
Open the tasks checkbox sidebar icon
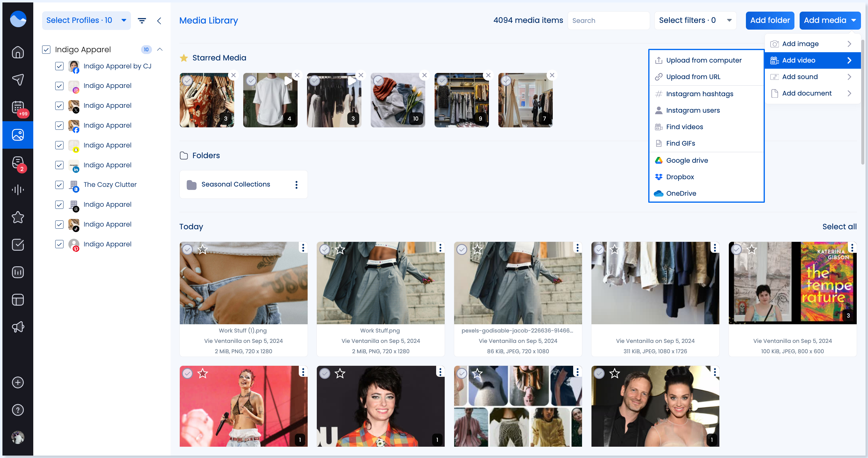click(x=18, y=245)
